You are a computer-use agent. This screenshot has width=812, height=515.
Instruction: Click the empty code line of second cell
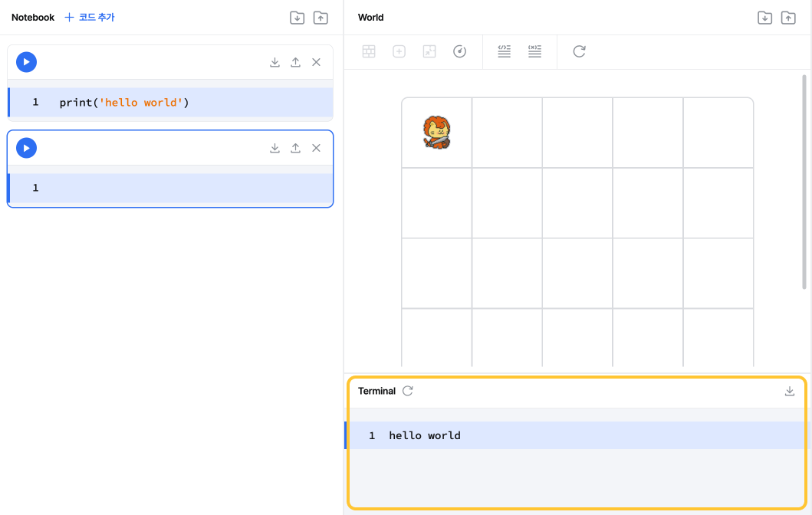coord(171,188)
